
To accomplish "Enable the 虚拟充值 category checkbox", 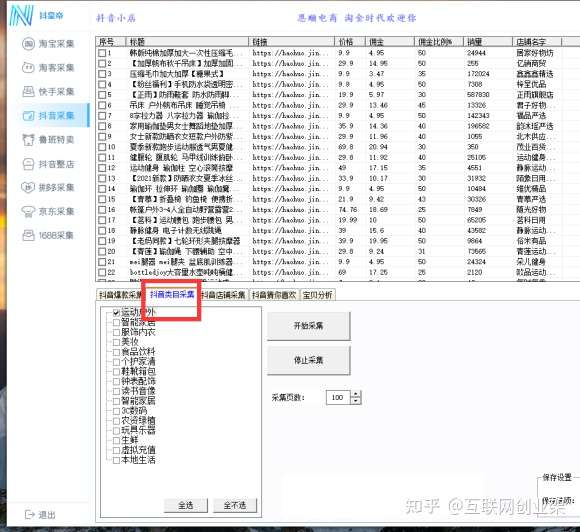I will 117,450.
